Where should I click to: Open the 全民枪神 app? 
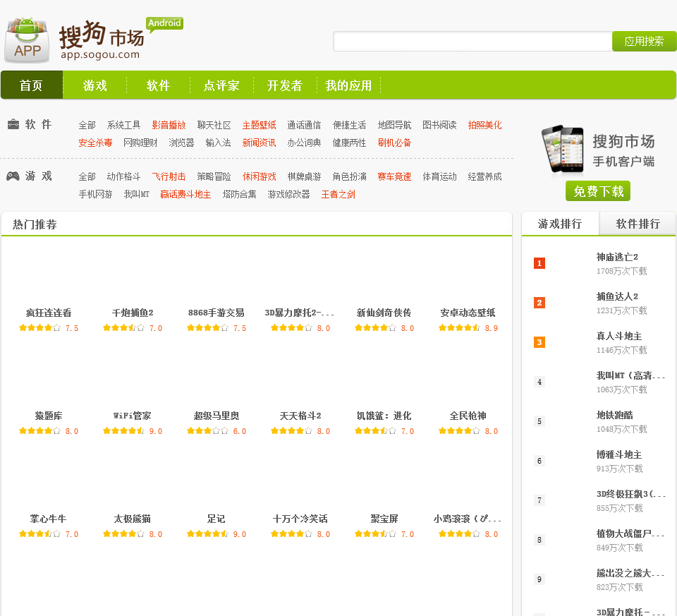(x=468, y=416)
